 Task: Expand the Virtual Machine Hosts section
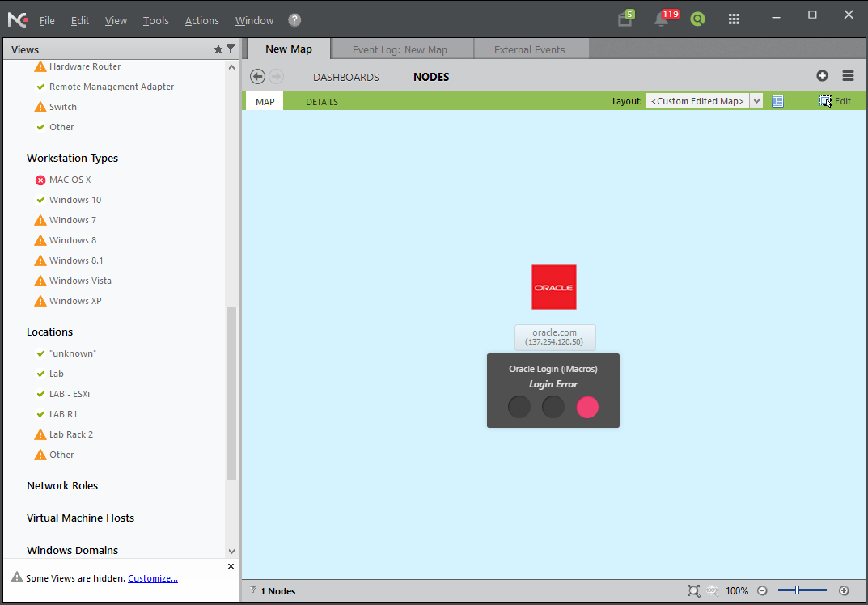coord(80,518)
